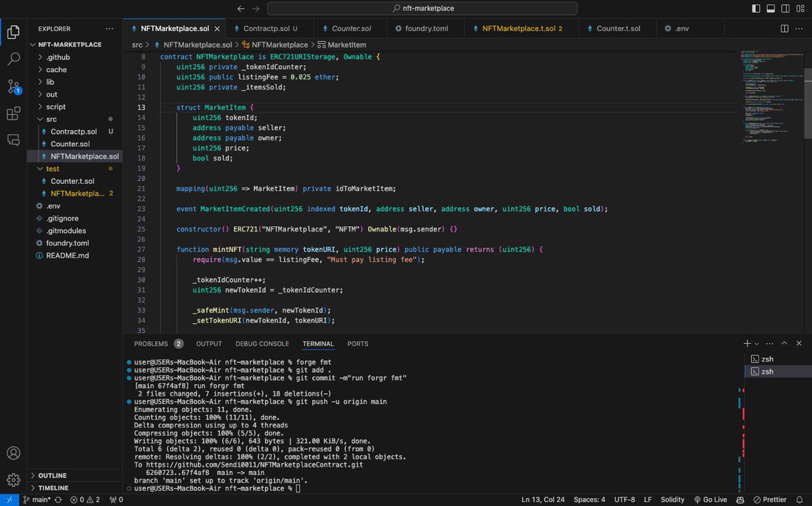Open errors and warnings count in status bar
This screenshot has width=812, height=506.
85,499
